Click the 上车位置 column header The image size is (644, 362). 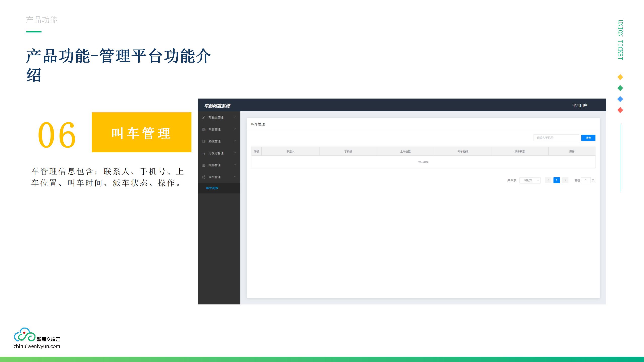tap(405, 151)
